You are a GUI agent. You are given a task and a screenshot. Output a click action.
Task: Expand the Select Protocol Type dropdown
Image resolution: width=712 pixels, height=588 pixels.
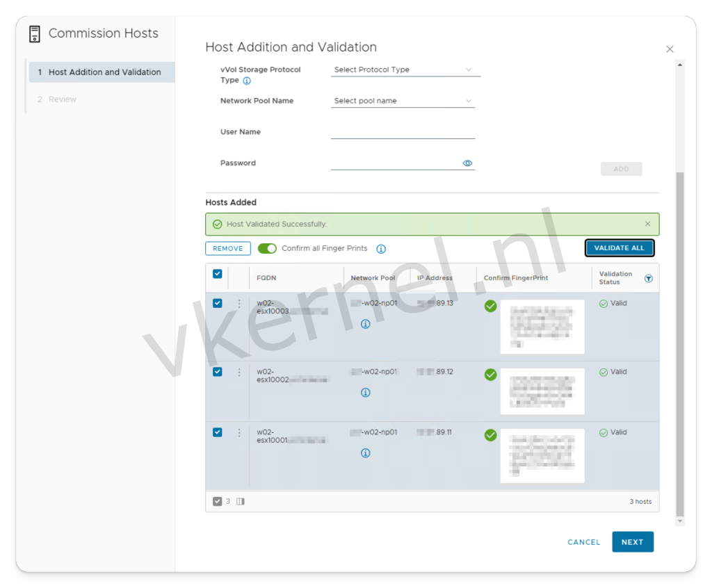tap(403, 70)
